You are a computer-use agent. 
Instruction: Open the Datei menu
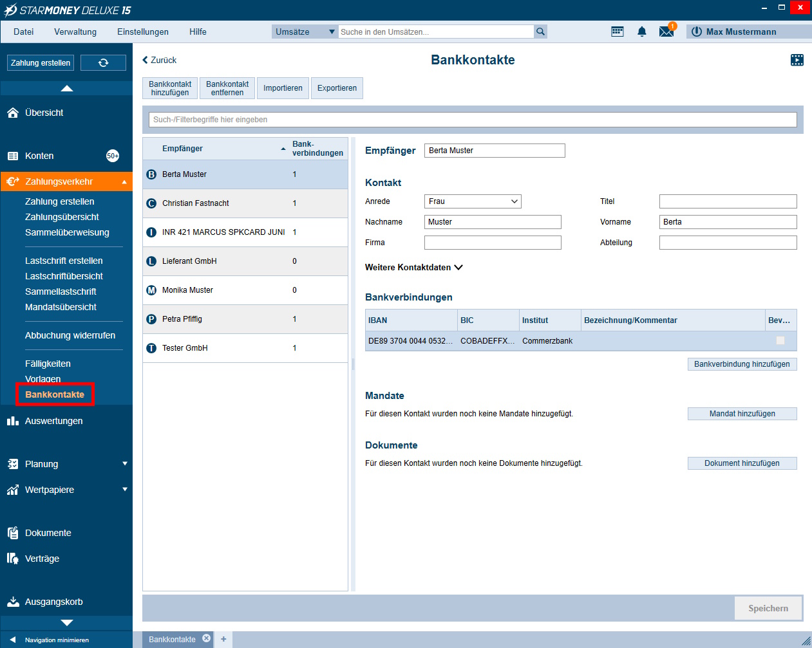[24, 32]
